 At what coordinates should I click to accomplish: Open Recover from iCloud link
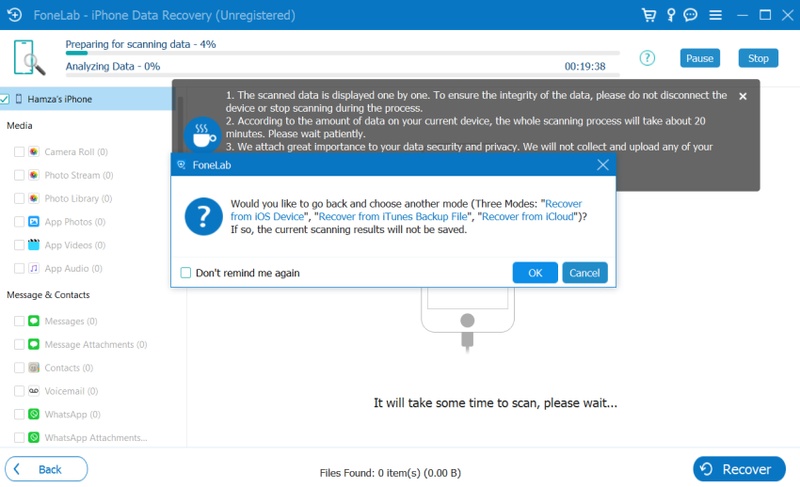pos(528,216)
